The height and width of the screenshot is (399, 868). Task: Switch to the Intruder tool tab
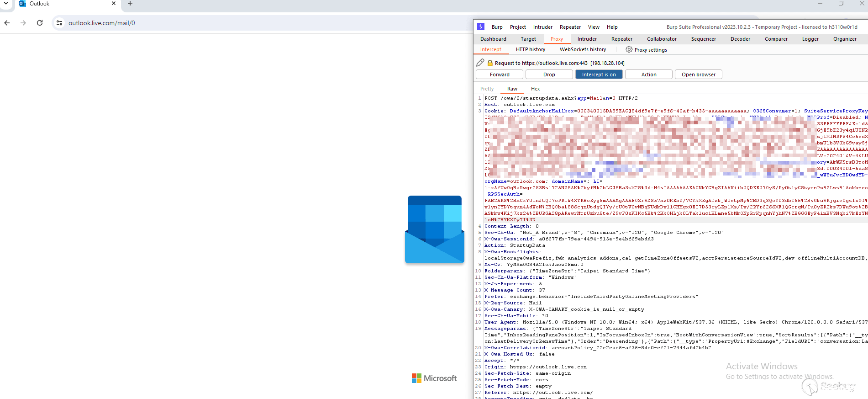pyautogui.click(x=587, y=39)
